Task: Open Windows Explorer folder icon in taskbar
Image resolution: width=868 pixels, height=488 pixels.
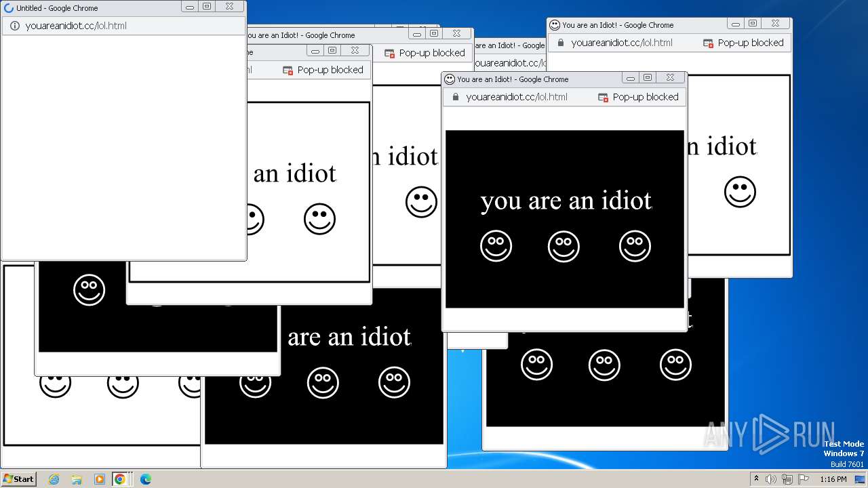Action: (x=77, y=479)
